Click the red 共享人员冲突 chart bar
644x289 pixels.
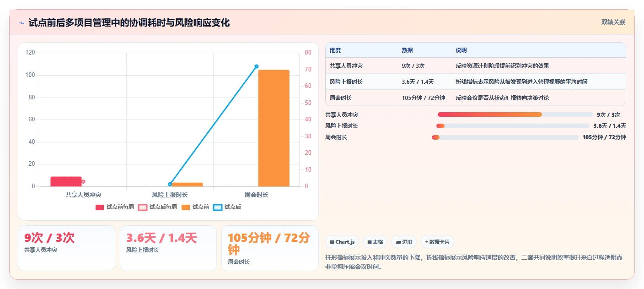click(x=66, y=181)
